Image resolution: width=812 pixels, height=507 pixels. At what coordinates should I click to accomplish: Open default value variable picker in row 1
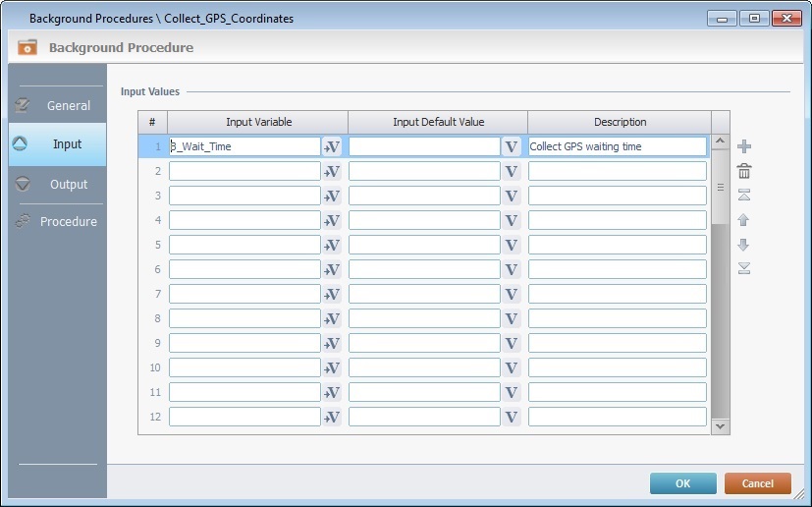click(511, 146)
